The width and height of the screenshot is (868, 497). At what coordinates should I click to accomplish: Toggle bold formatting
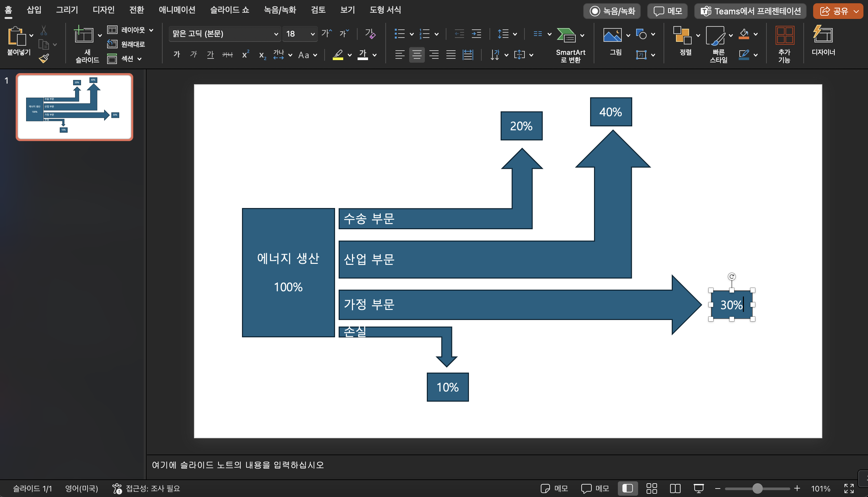pyautogui.click(x=176, y=54)
